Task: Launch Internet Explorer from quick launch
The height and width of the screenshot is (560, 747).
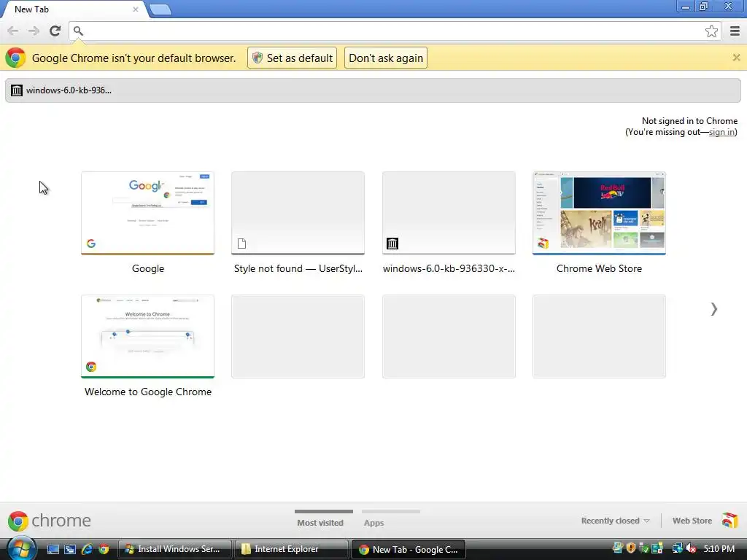Action: [x=87, y=549]
